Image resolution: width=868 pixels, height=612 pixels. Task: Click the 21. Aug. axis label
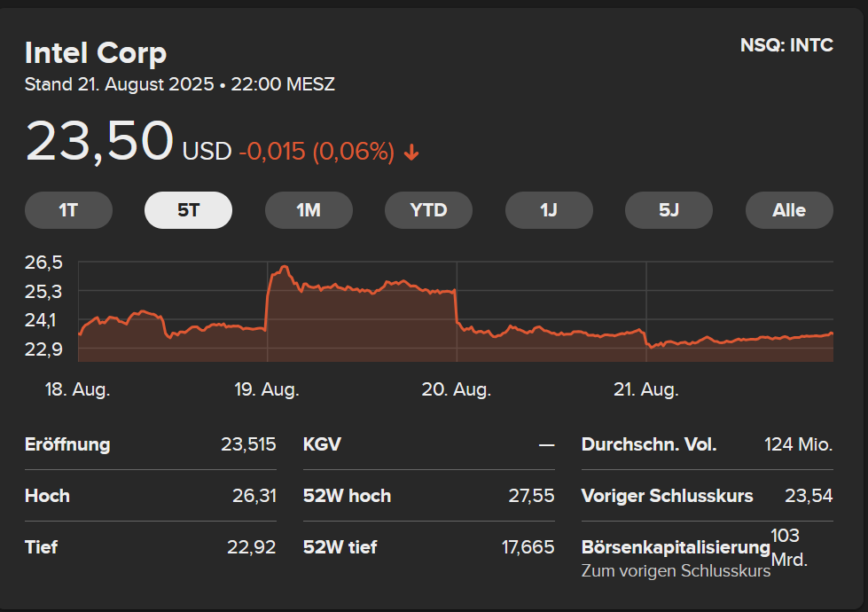point(646,389)
